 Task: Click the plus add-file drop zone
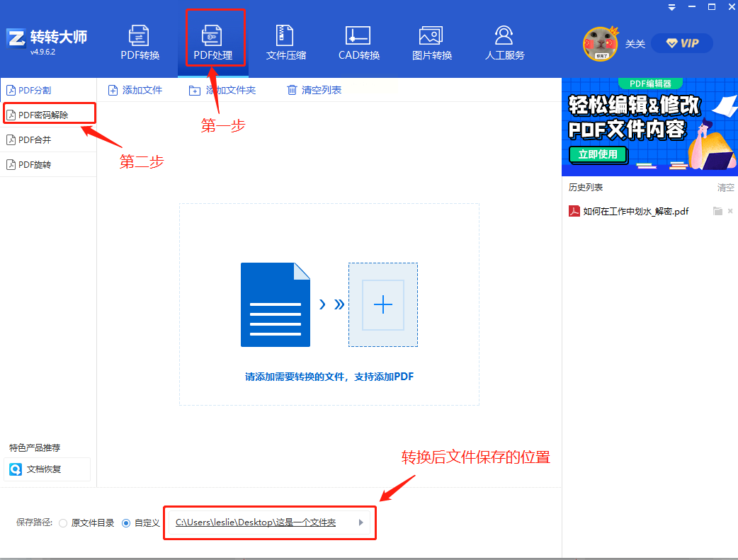382,305
